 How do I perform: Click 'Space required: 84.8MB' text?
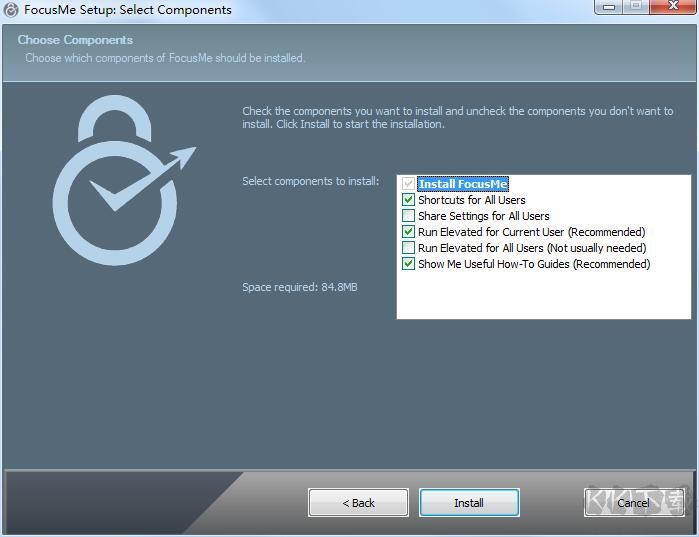tap(300, 287)
